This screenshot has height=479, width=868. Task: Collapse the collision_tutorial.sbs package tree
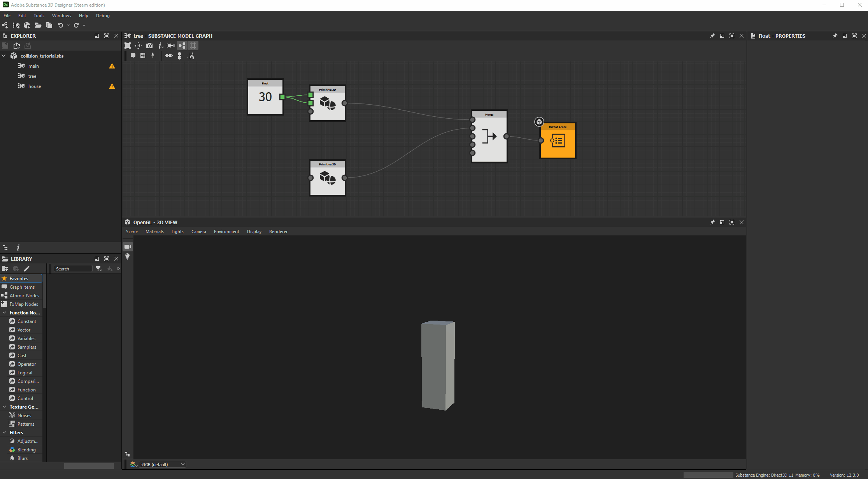[4, 56]
